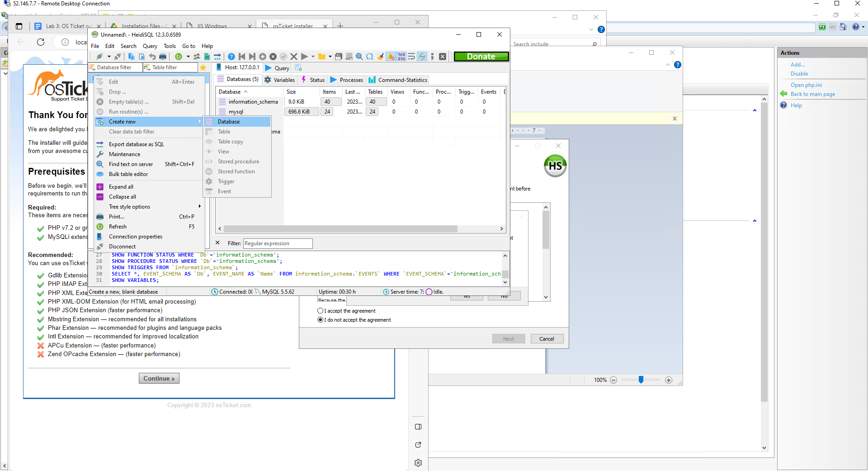Image resolution: width=868 pixels, height=471 pixels.
Task: Click Cancel in the license agreement dialog
Action: tap(547, 339)
